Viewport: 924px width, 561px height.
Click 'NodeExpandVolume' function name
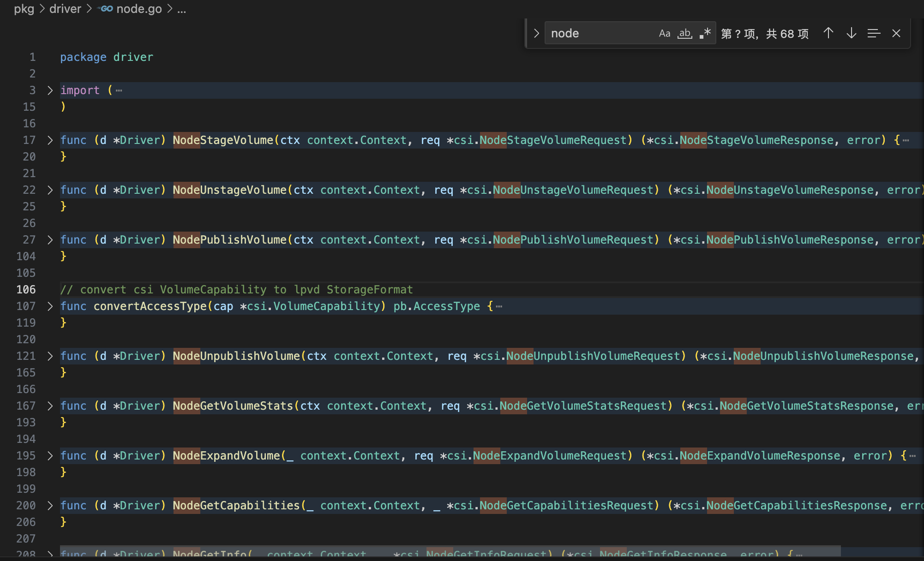click(x=227, y=456)
